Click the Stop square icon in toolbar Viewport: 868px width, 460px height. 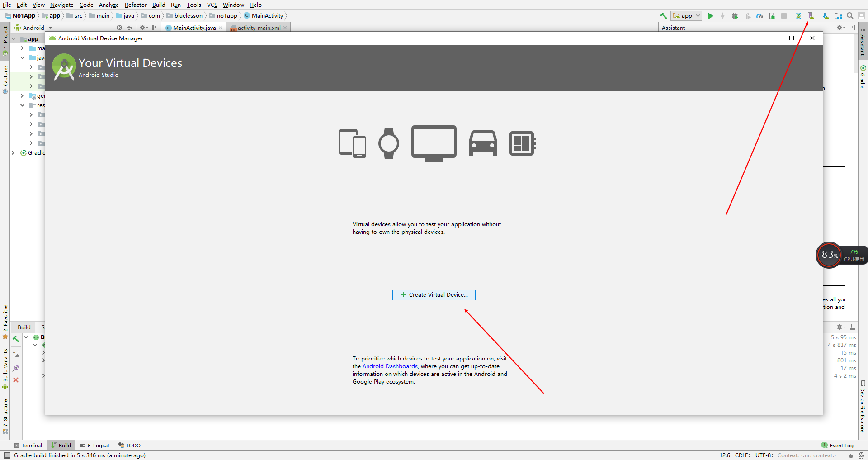click(x=784, y=16)
